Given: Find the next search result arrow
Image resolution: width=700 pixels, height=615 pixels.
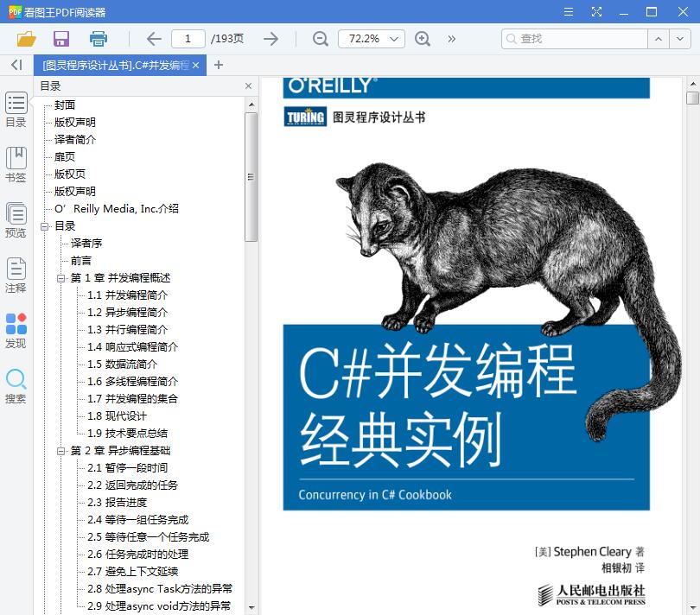Looking at the screenshot, I should (680, 39).
